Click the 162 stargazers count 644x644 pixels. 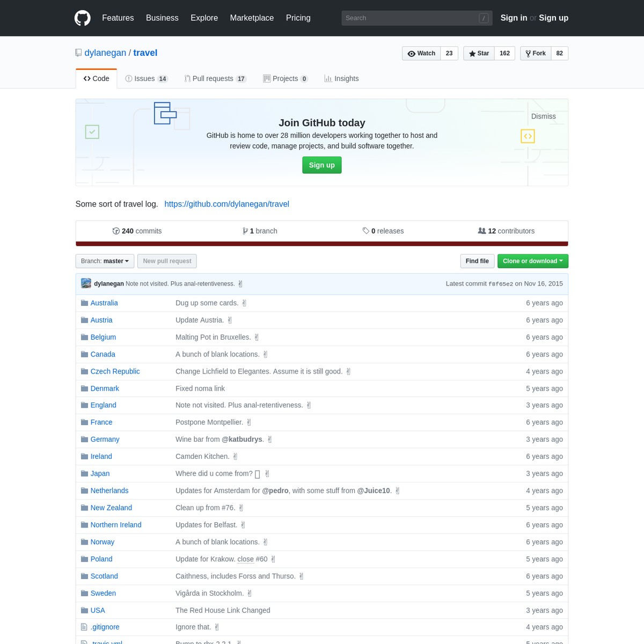coord(504,53)
